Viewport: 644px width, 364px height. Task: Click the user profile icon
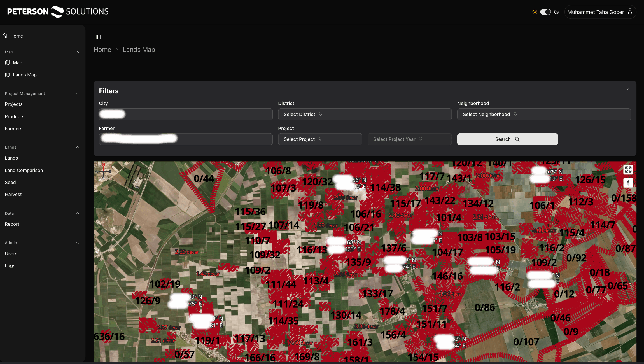point(630,11)
